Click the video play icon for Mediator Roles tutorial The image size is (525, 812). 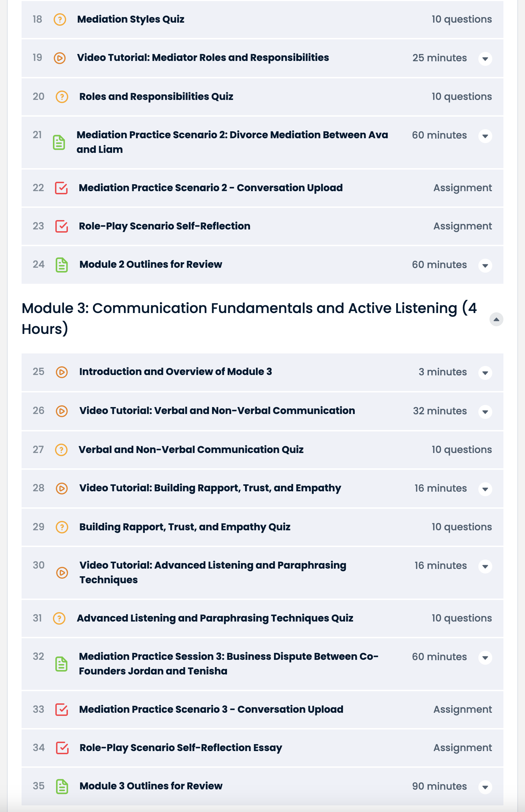tap(60, 58)
